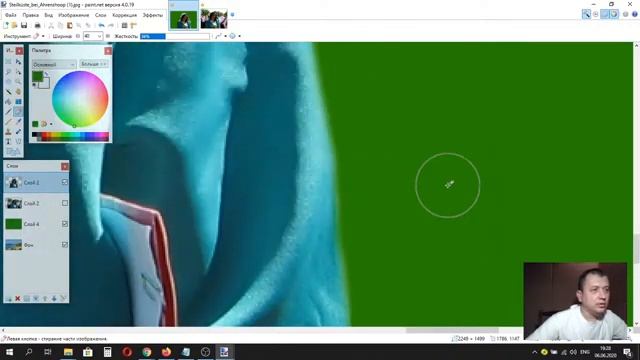Toggle the Tools window icon
The height and width of the screenshot is (360, 640).
tap(586, 14)
